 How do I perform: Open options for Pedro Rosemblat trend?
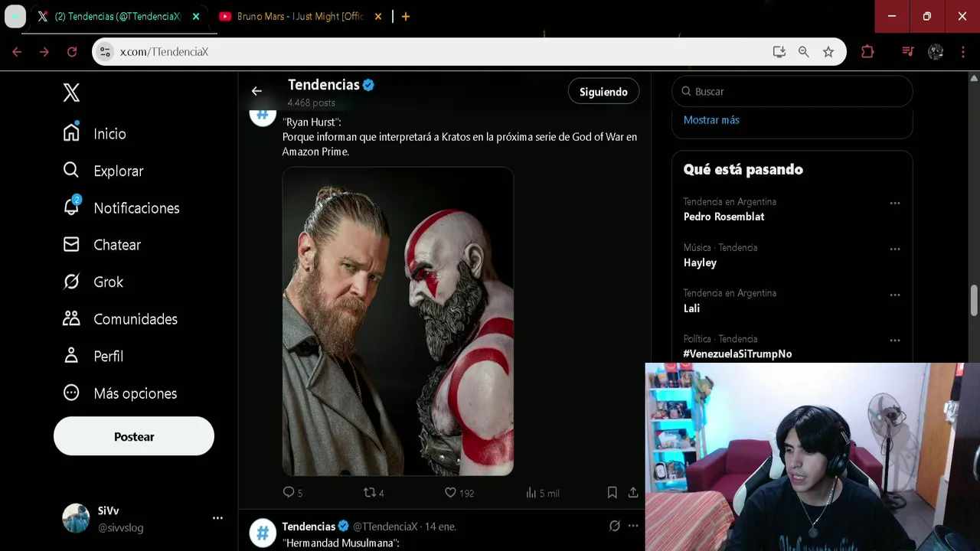[x=895, y=203]
